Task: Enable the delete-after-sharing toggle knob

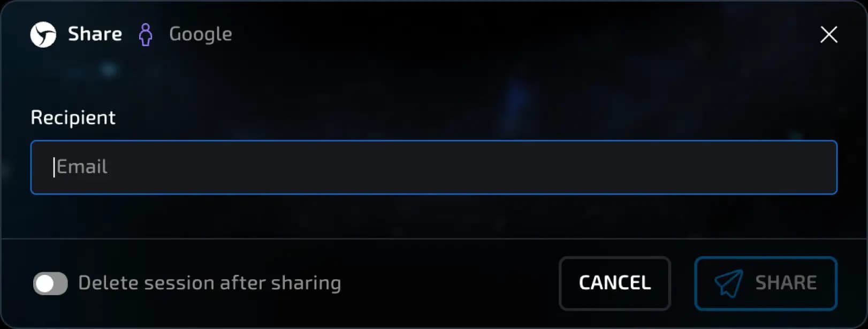Action: [x=45, y=283]
